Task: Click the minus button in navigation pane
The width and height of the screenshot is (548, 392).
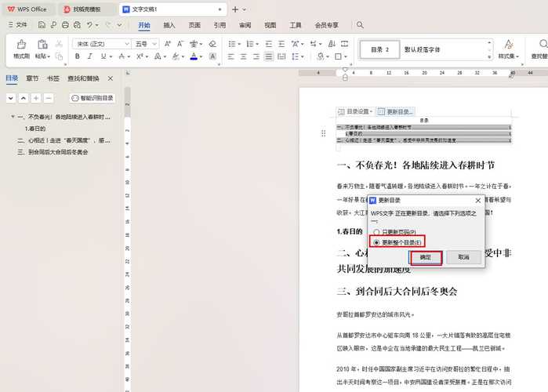Action: tap(49, 98)
